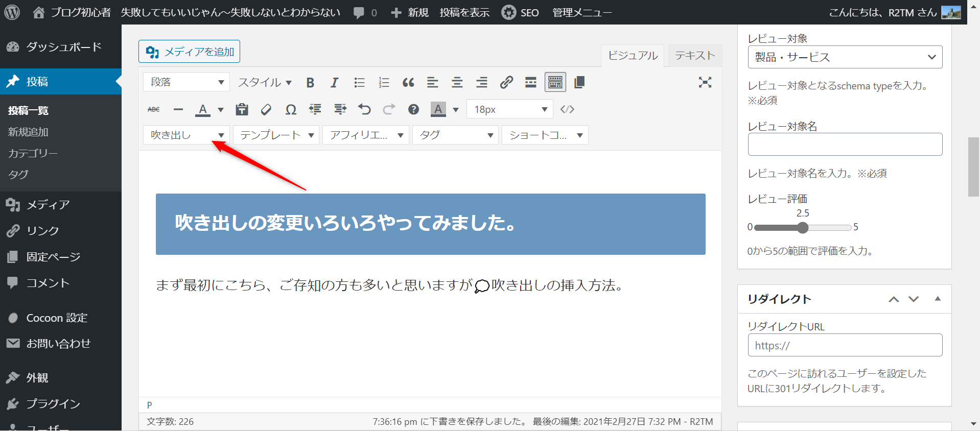Enter distraction-free fullscreen mode
Viewport: 980px width, 431px height.
tap(705, 82)
